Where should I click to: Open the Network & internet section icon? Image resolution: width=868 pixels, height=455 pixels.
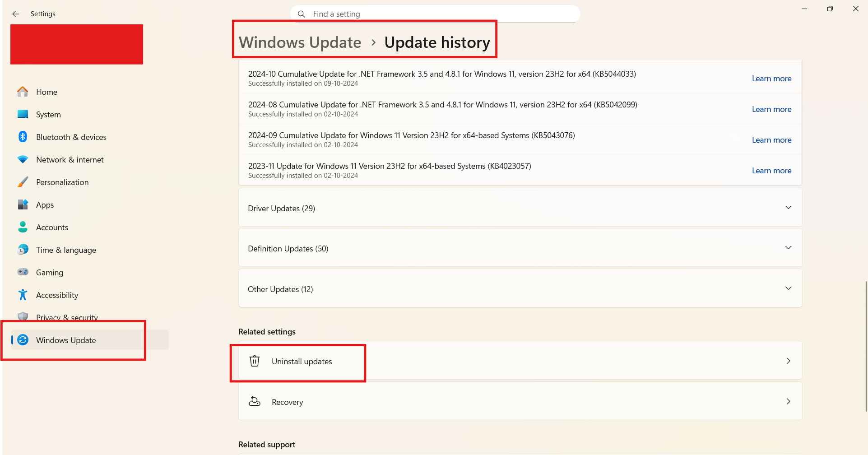click(23, 159)
